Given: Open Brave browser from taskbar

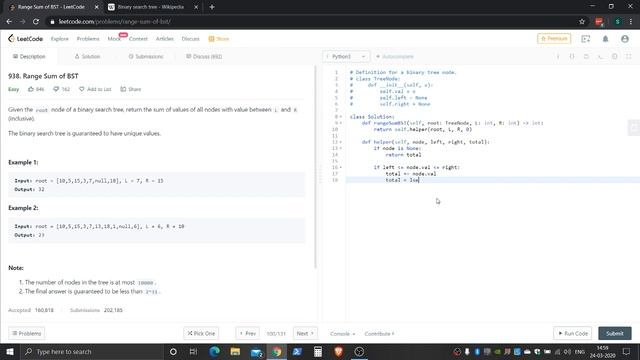Looking at the screenshot, I should tap(338, 351).
